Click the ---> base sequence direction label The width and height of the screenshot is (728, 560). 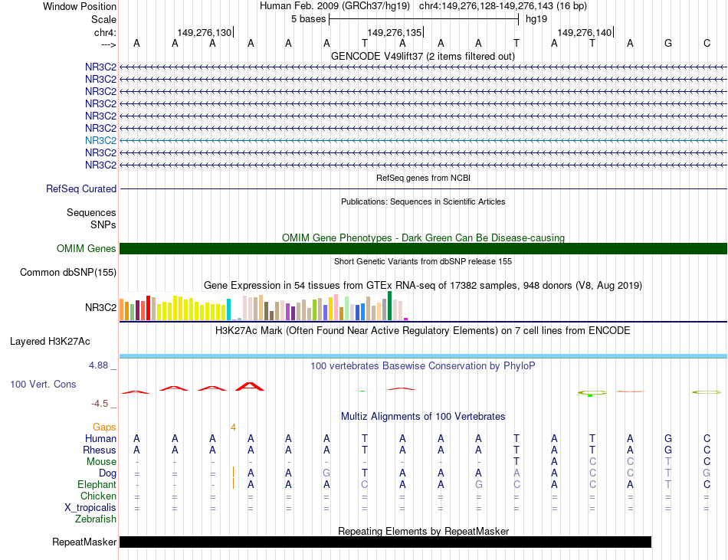(x=108, y=44)
